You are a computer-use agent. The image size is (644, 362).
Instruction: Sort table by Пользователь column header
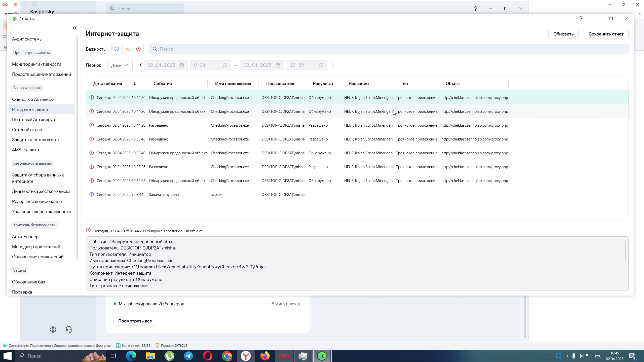pyautogui.click(x=281, y=84)
